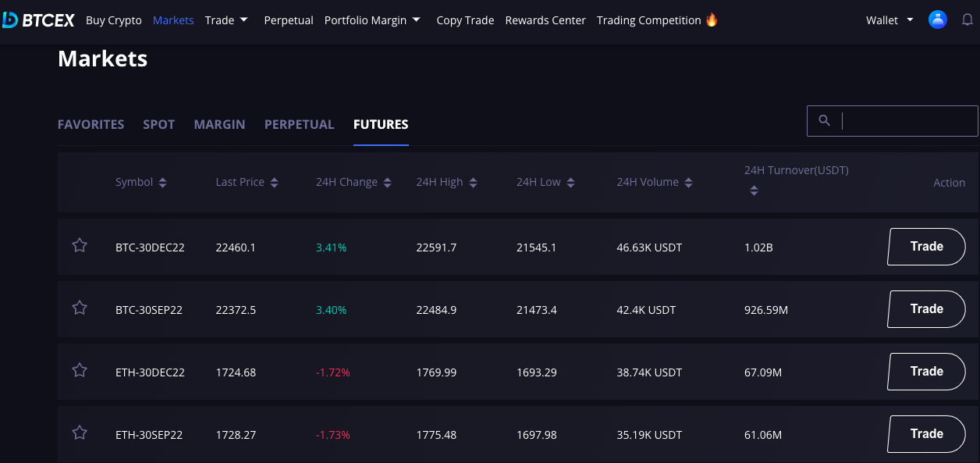Sort by 24H Volume arrows
Viewport: 980px width, 463px height.
688,183
